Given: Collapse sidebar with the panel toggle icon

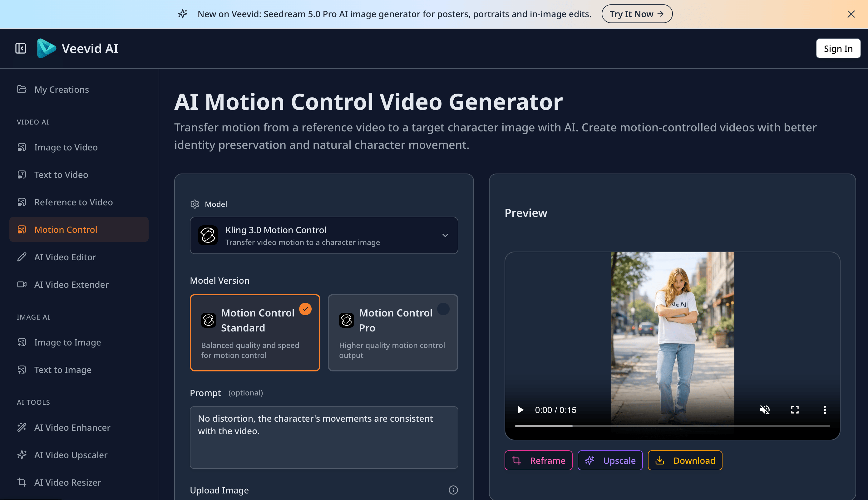Looking at the screenshot, I should point(21,48).
